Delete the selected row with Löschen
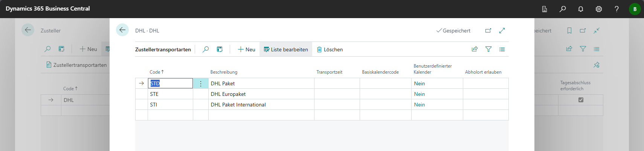 pos(330,49)
